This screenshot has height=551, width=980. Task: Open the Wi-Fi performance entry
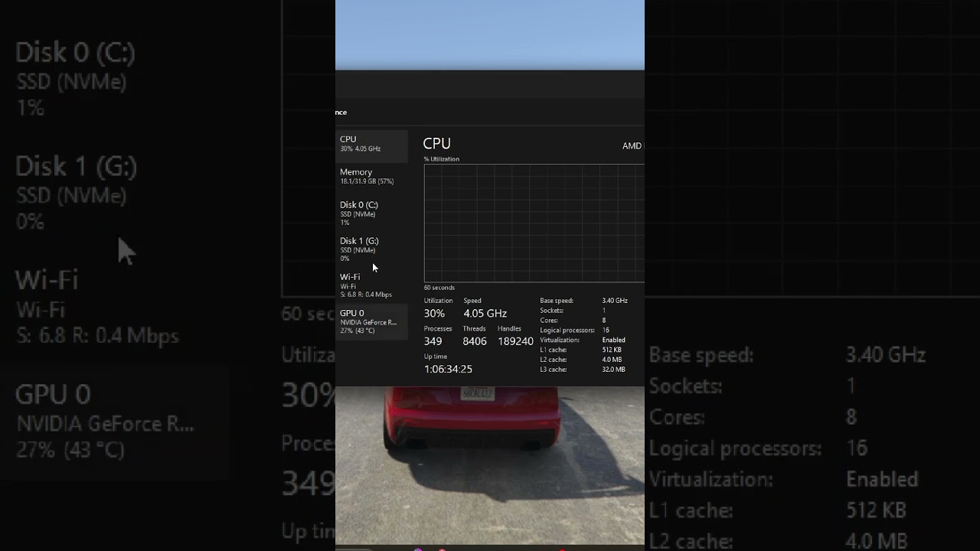372,285
